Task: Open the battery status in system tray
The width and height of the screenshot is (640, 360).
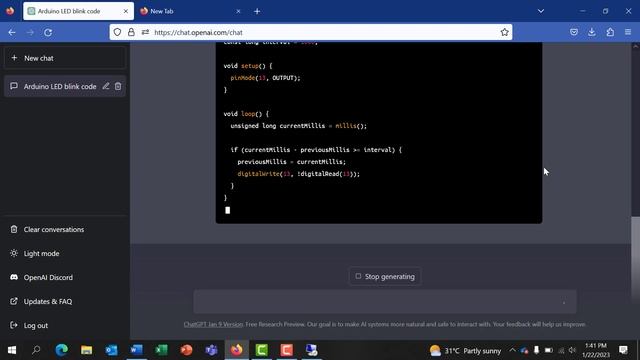Action: pos(549,350)
